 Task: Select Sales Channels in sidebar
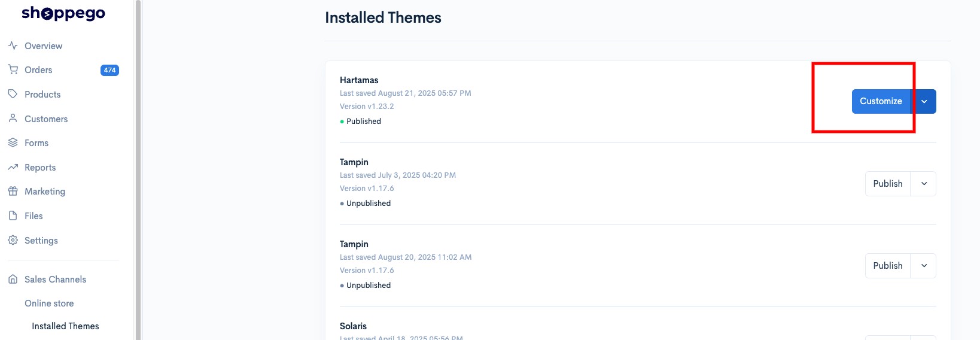55,280
